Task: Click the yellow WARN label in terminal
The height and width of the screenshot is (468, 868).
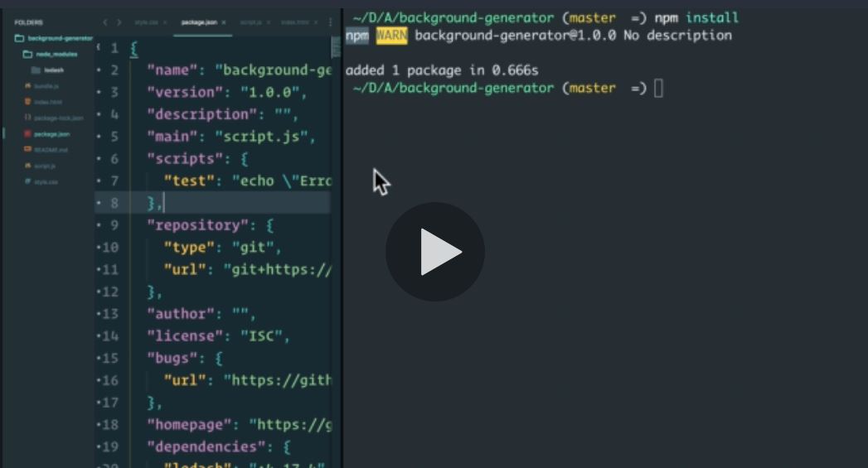Action: 391,36
